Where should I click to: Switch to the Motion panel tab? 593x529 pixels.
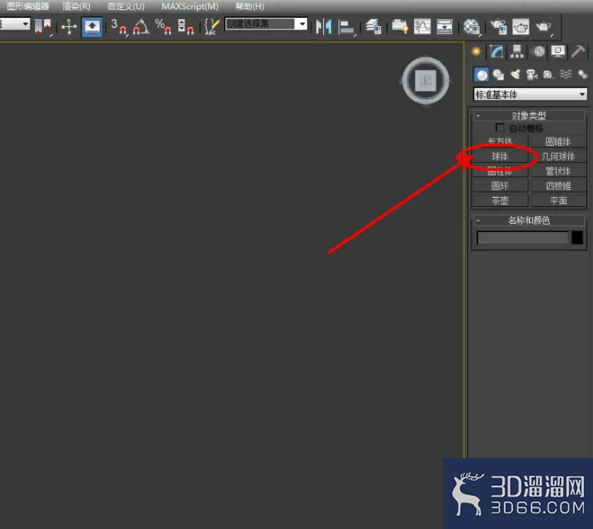(539, 51)
